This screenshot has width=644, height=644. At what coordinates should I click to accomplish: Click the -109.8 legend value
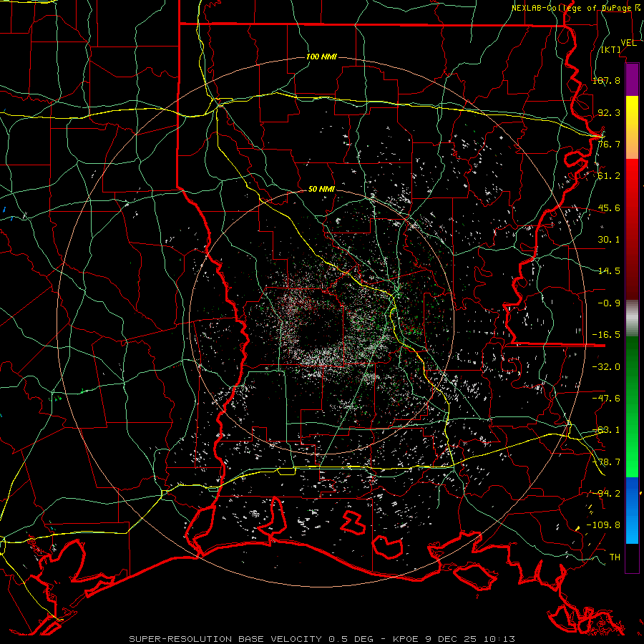click(x=603, y=525)
